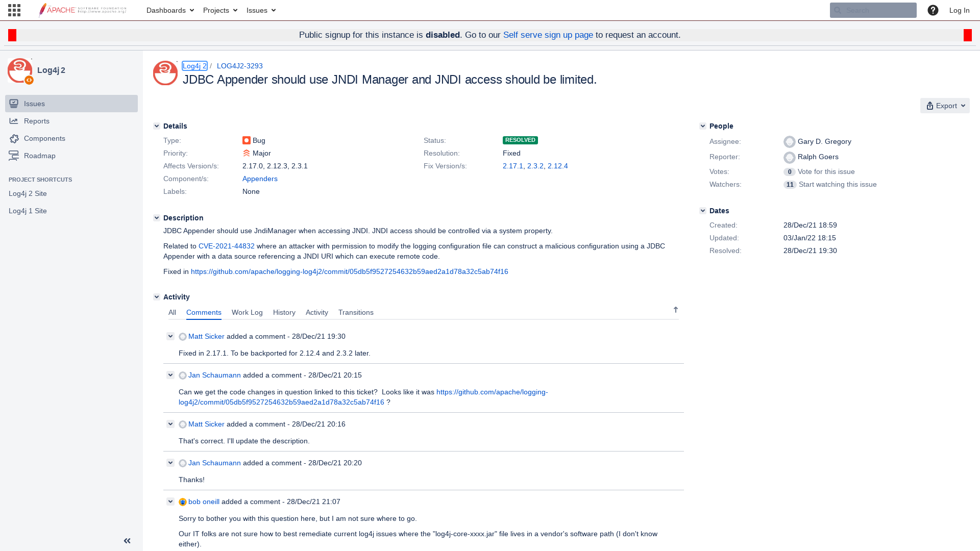Click the Reports sidebar icon
This screenshot has width=980, height=551.
click(14, 121)
